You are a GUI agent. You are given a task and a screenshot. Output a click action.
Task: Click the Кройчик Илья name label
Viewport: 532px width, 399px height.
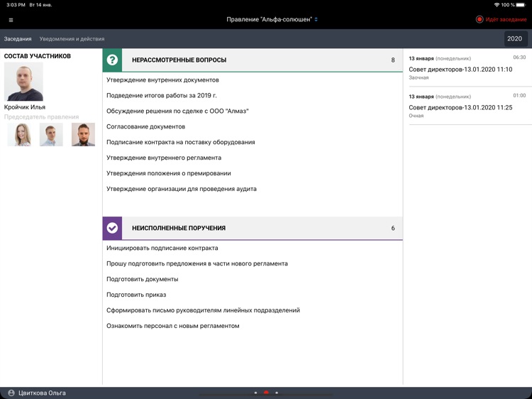[25, 107]
